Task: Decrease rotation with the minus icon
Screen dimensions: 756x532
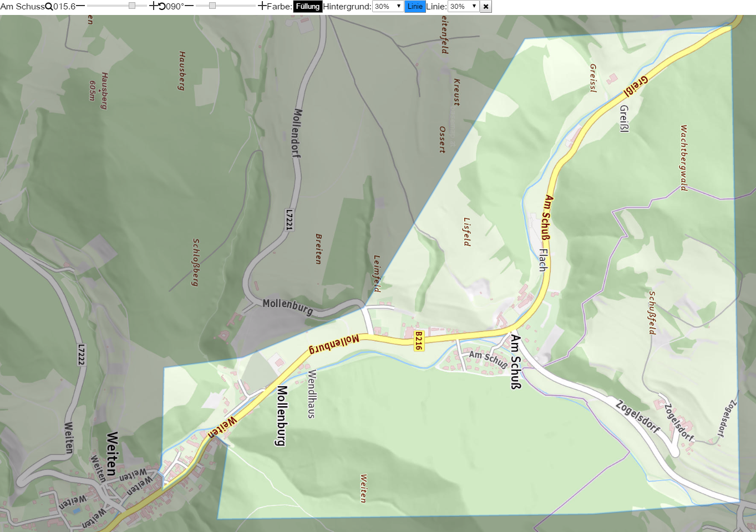Action: [189, 6]
